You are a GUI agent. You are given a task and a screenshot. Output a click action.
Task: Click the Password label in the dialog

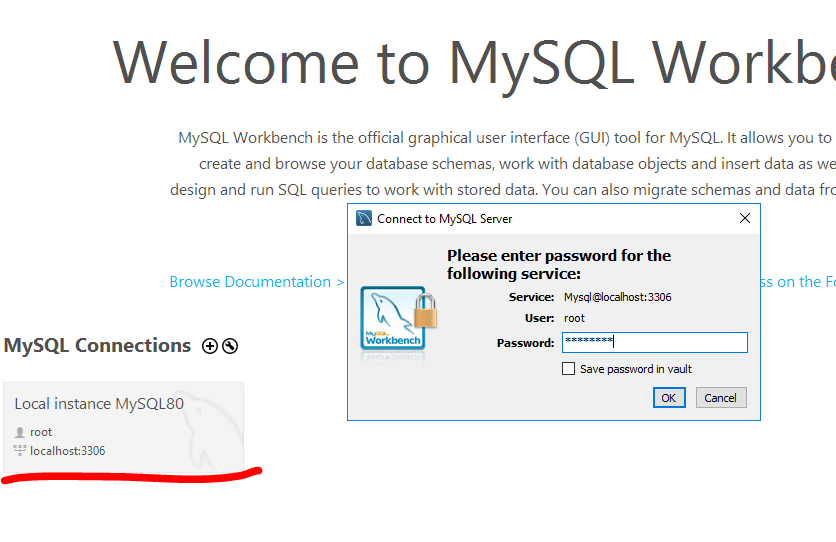pyautogui.click(x=525, y=343)
